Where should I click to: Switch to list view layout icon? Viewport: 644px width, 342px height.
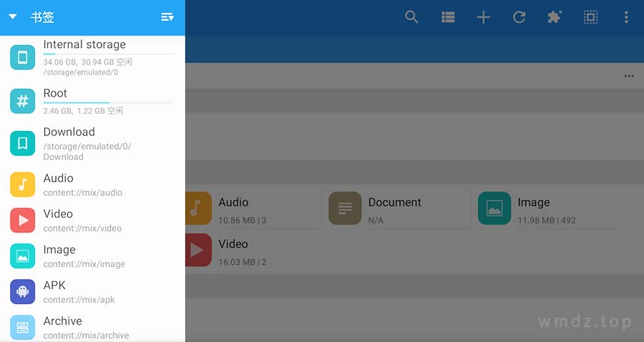tap(448, 17)
